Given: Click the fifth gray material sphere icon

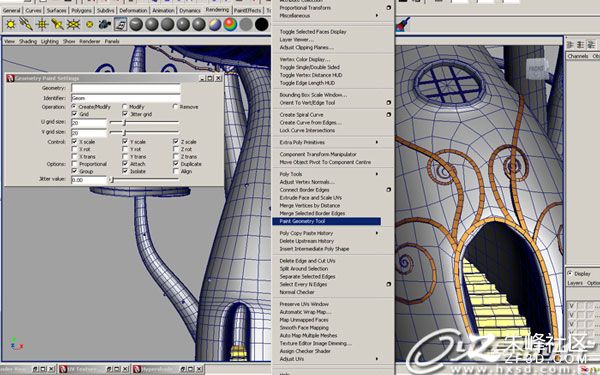Looking at the screenshot, I should pyautogui.click(x=199, y=24).
